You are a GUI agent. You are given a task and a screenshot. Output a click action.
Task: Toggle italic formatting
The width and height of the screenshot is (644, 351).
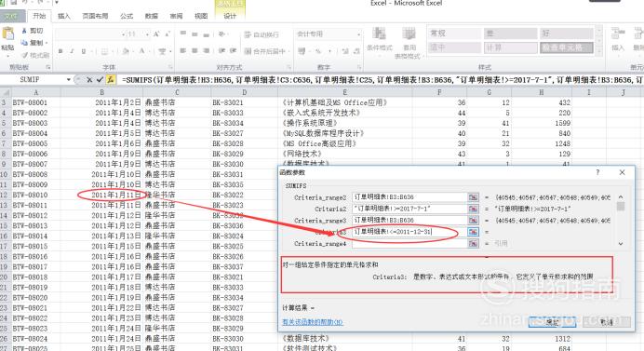[x=72, y=51]
